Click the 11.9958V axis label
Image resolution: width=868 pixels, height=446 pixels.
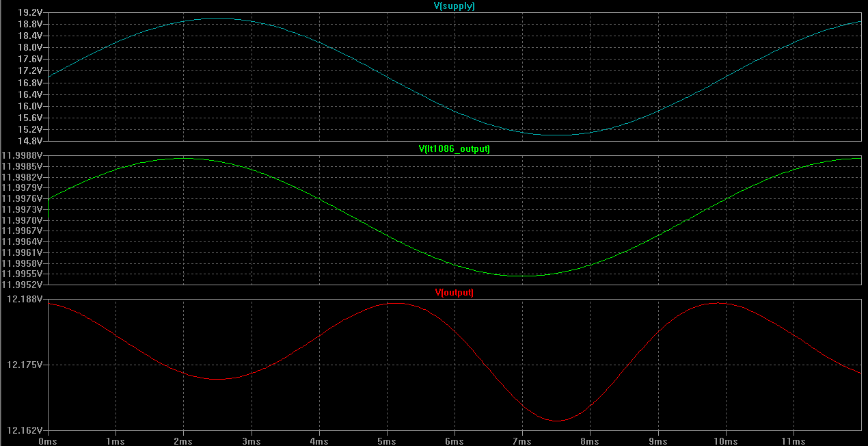tap(24, 263)
